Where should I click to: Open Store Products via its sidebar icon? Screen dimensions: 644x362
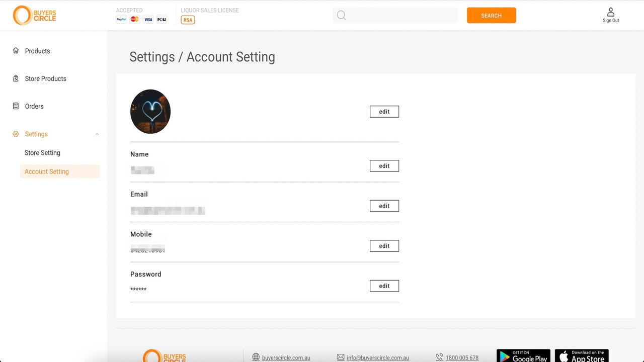16,78
